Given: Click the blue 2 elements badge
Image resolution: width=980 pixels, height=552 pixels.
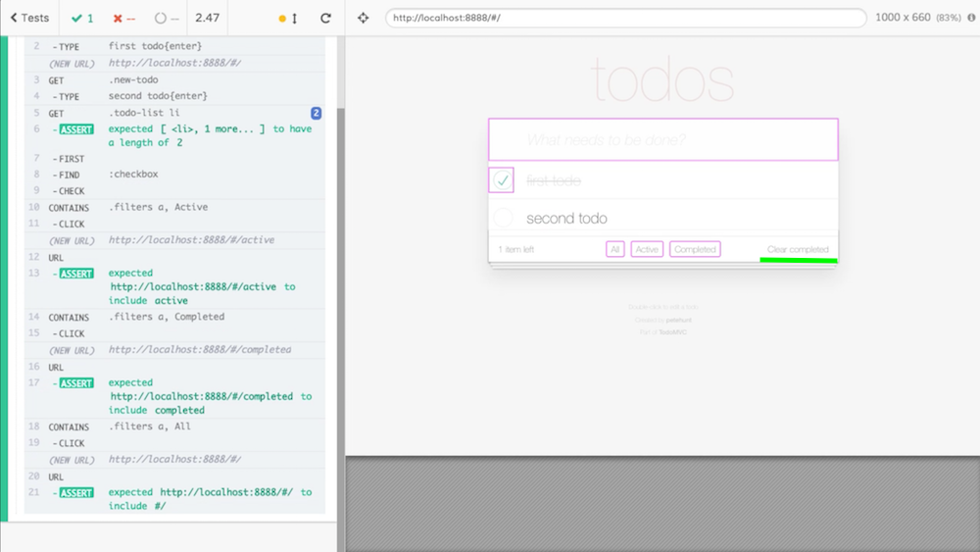Looking at the screenshot, I should point(316,113).
